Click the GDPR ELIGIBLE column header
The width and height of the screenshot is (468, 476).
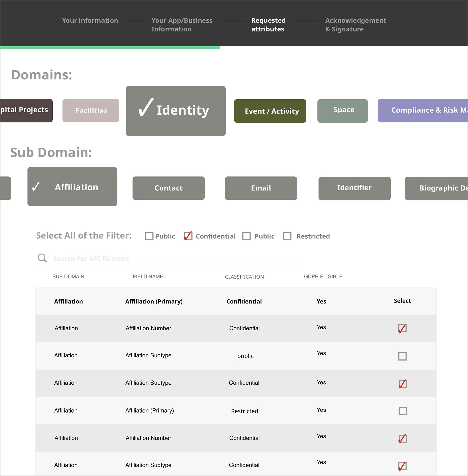point(323,276)
